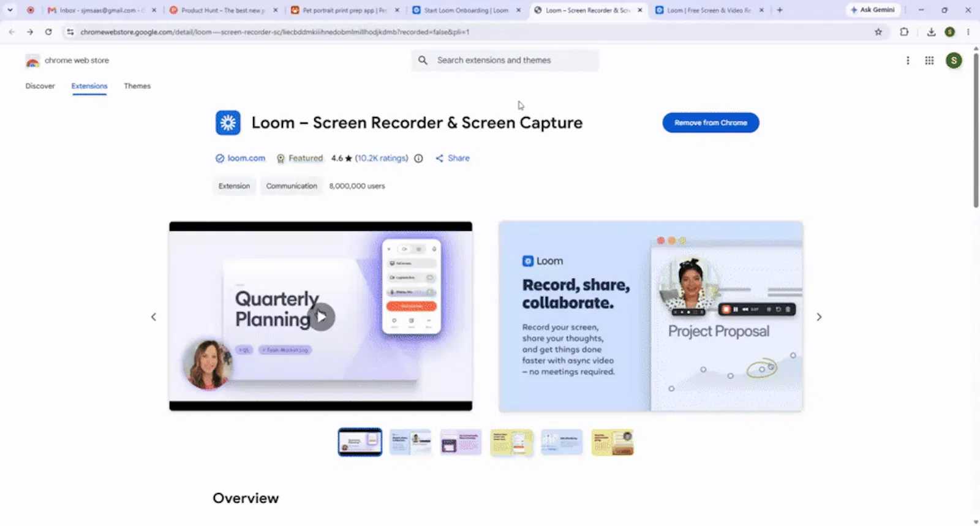Click the Share link
The image size is (980, 526).
point(453,158)
